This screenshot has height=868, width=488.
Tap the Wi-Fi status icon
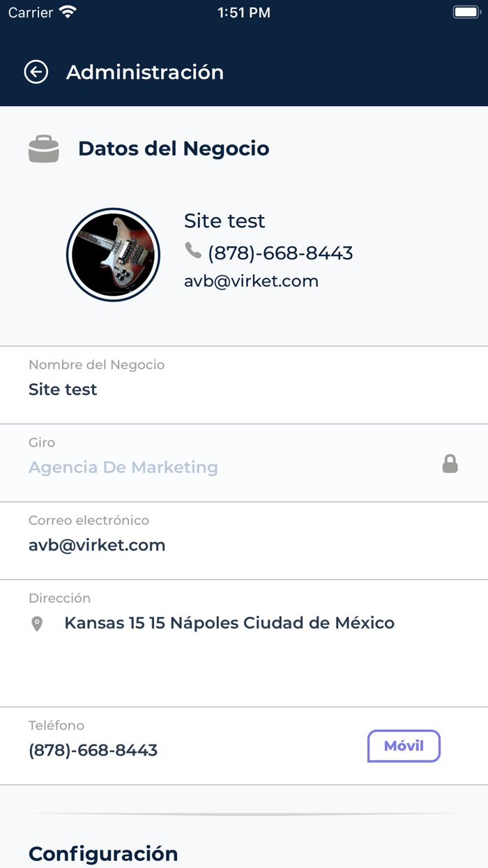(68, 12)
